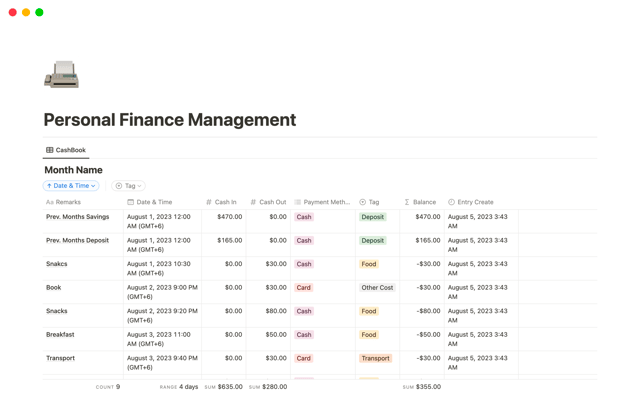
Task: Click the cash register page icon
Action: 61,75
